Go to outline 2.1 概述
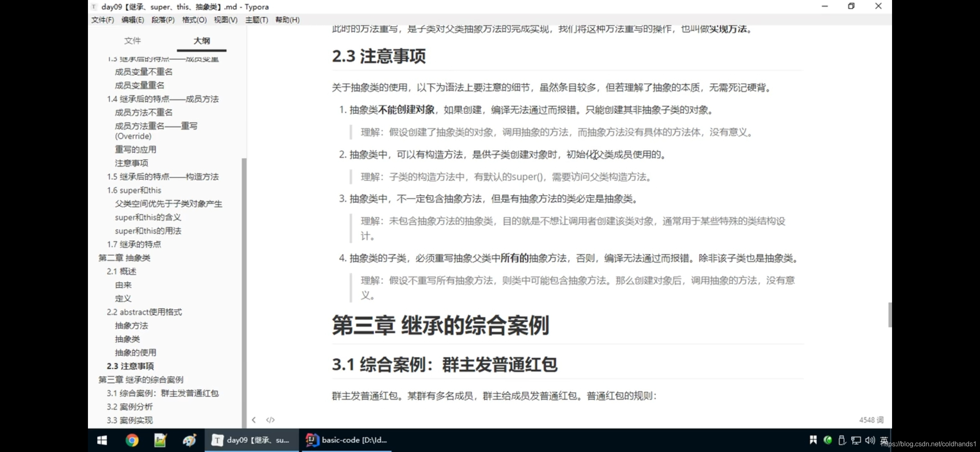Screen dimensions: 980x452 click(x=121, y=271)
